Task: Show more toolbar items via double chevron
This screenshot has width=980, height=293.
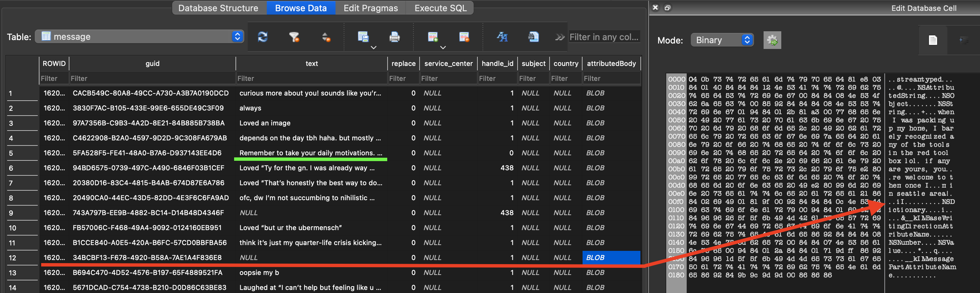Action: coord(559,37)
